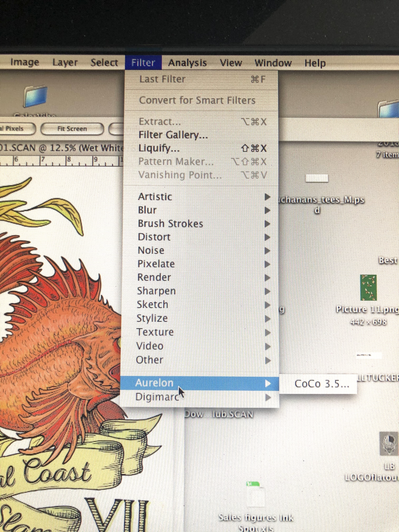Open the Window menu

tap(273, 63)
